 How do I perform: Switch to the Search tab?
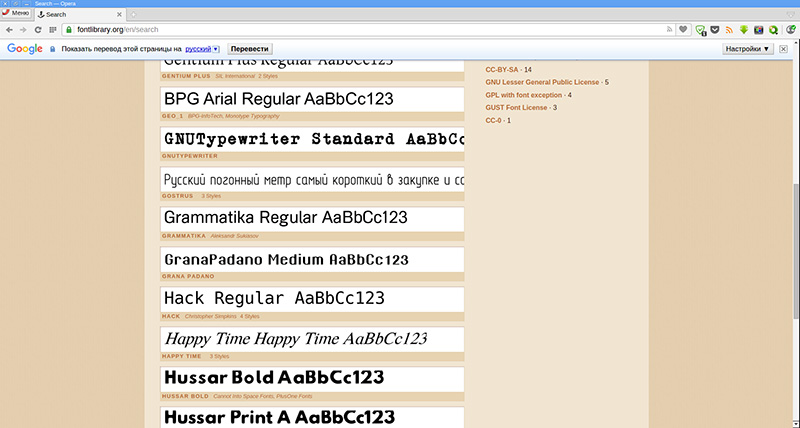coord(79,15)
